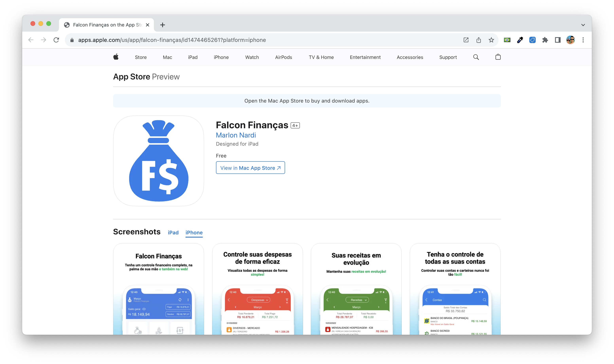Open the 'Suas receitas em evolução' screenshot
Screen dimensions: 614x364
click(356, 289)
